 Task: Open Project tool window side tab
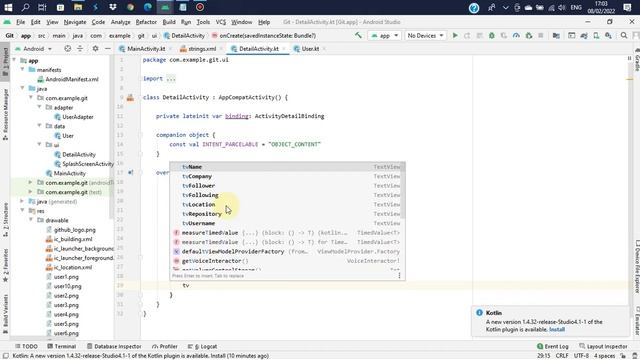click(x=5, y=61)
